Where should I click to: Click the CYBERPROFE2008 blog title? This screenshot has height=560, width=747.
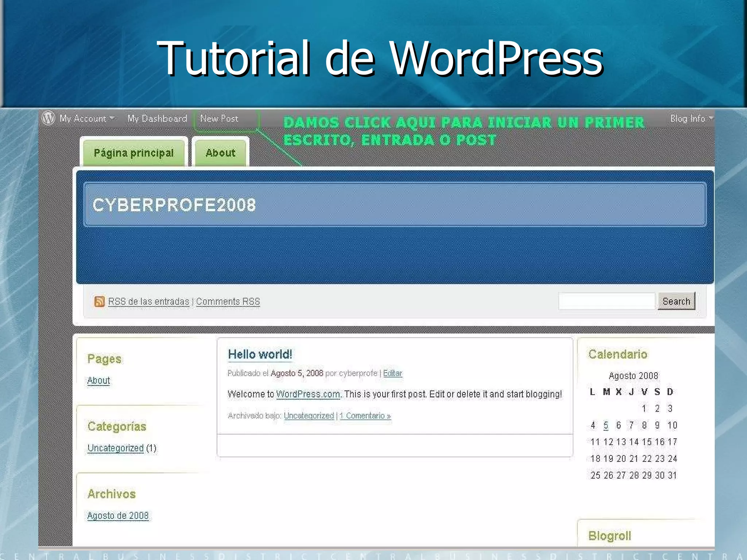pos(174,205)
